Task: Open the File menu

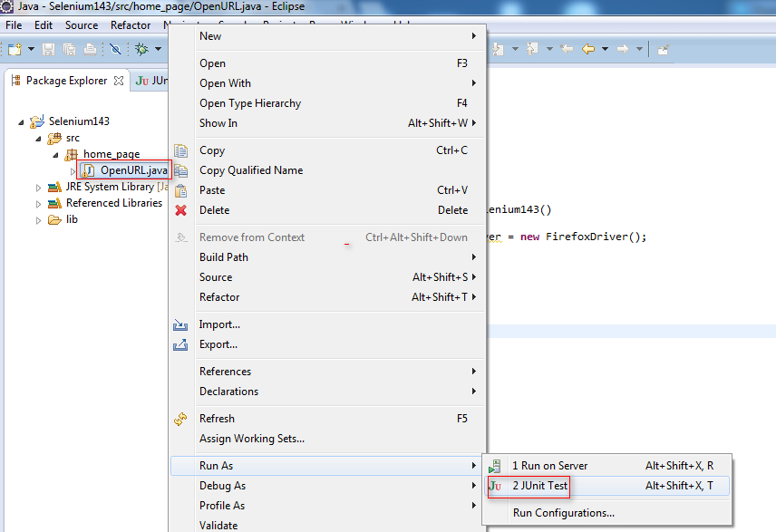Action: 14,25
